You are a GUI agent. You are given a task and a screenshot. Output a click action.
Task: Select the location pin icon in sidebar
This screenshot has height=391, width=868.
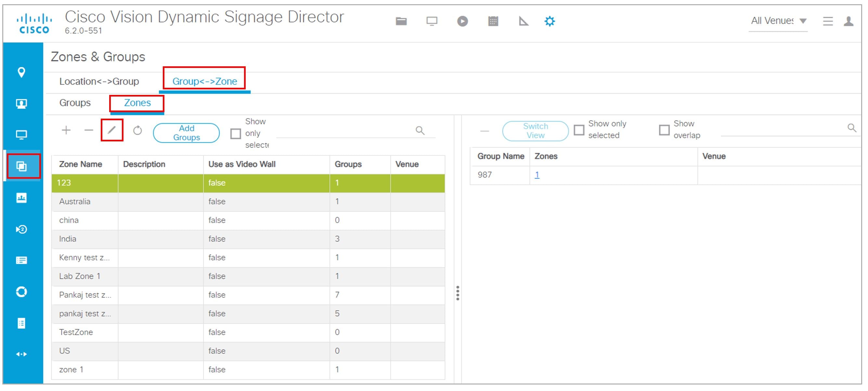click(x=21, y=72)
